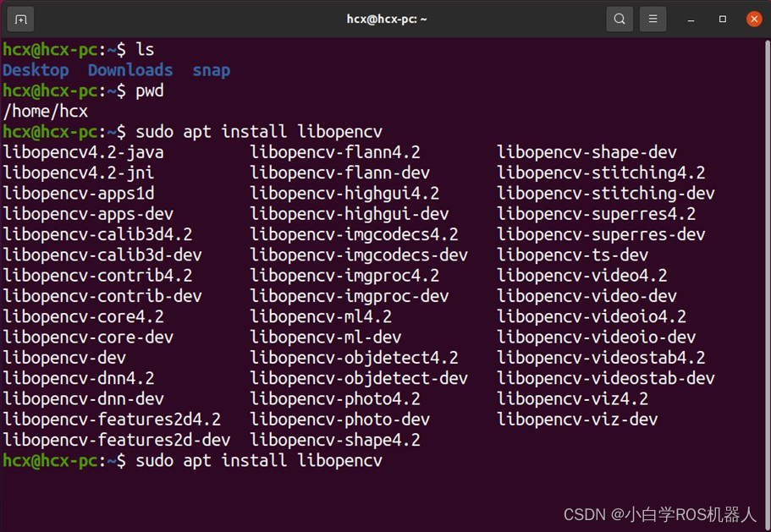Image resolution: width=771 pixels, height=532 pixels.
Task: Click libopencv-videostab-dev package name
Action: [606, 379]
